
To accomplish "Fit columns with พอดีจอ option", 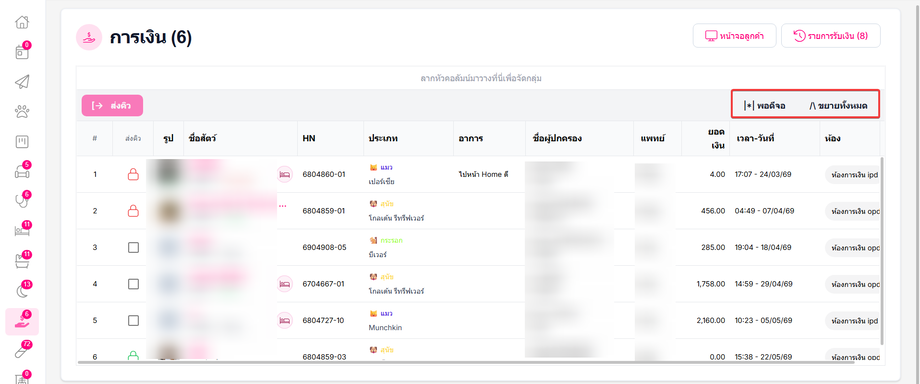I will tap(765, 106).
